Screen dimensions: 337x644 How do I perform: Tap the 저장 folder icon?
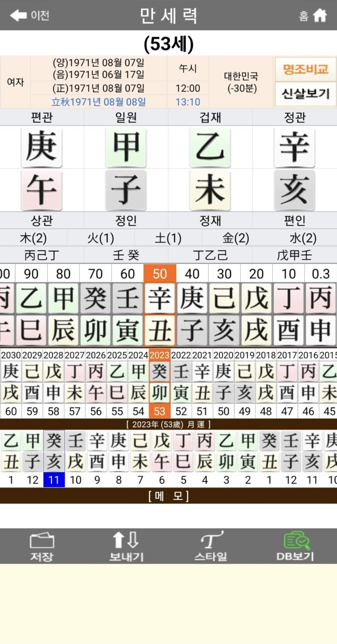pos(42,547)
